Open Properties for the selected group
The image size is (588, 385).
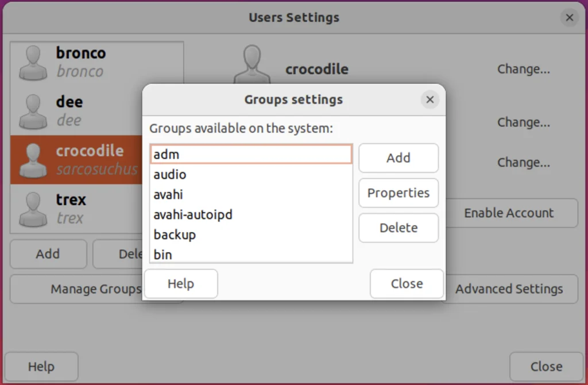pos(399,193)
